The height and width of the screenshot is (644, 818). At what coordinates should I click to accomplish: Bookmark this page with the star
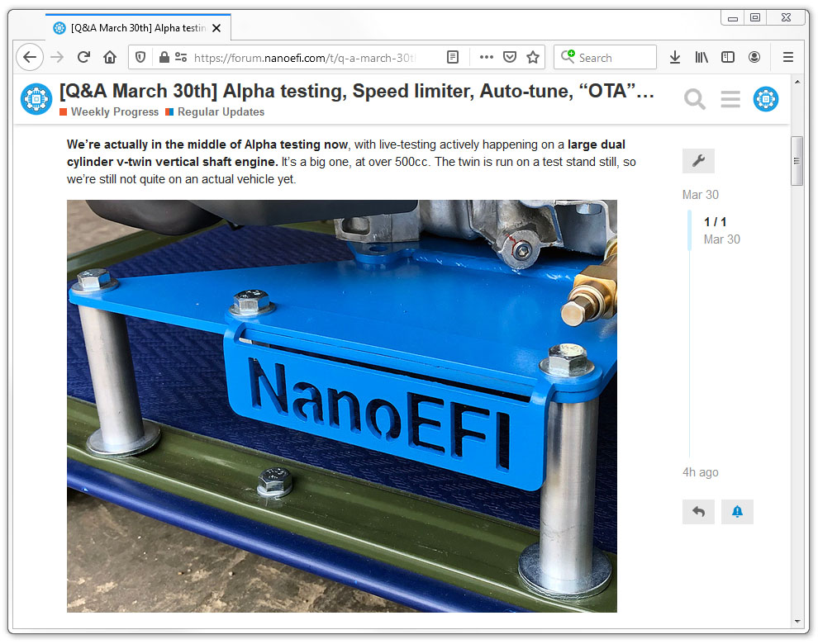[533, 57]
